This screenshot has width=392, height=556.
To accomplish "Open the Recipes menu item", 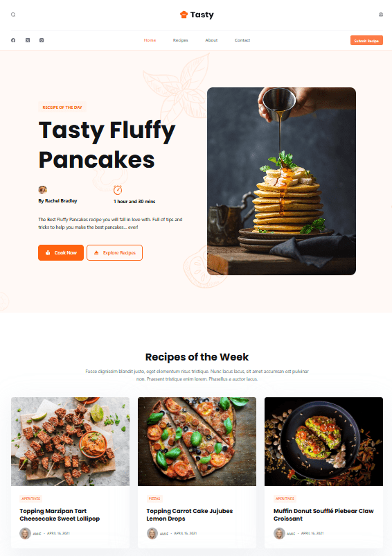I will tap(181, 40).
